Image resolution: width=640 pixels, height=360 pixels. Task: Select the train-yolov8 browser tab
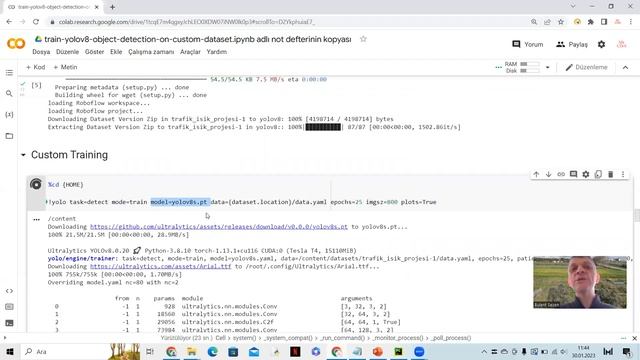coord(52,7)
